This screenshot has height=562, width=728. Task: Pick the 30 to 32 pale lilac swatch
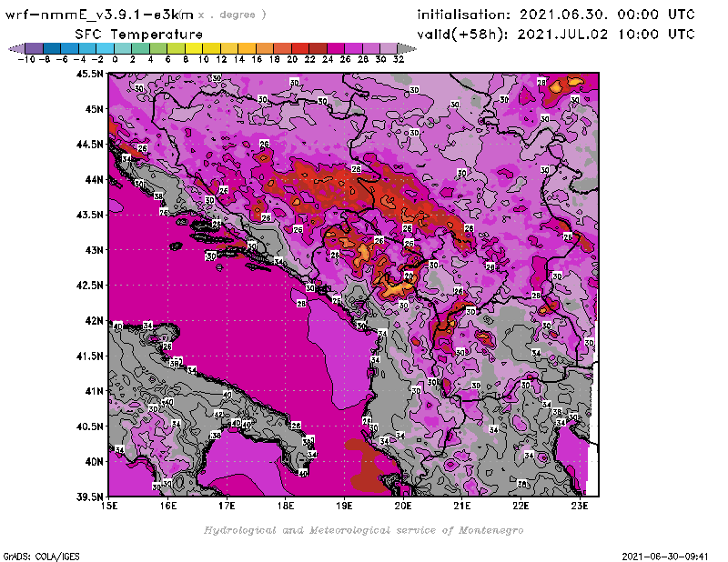389,48
